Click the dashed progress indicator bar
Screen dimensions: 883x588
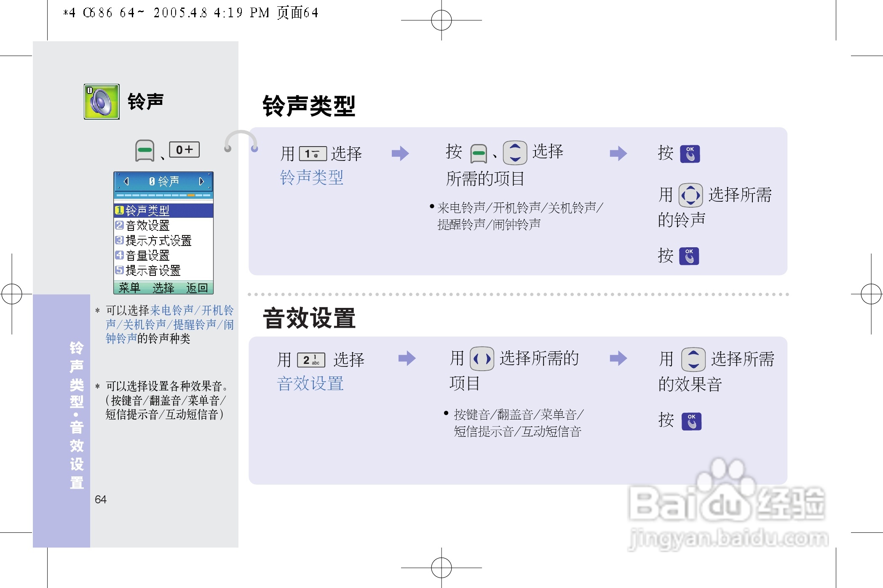[x=163, y=195]
